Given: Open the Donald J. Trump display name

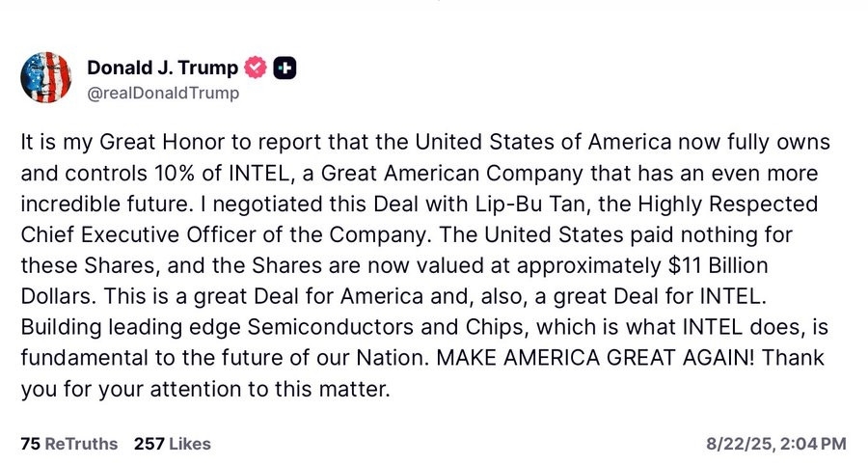Looking at the screenshot, I should click(x=162, y=68).
